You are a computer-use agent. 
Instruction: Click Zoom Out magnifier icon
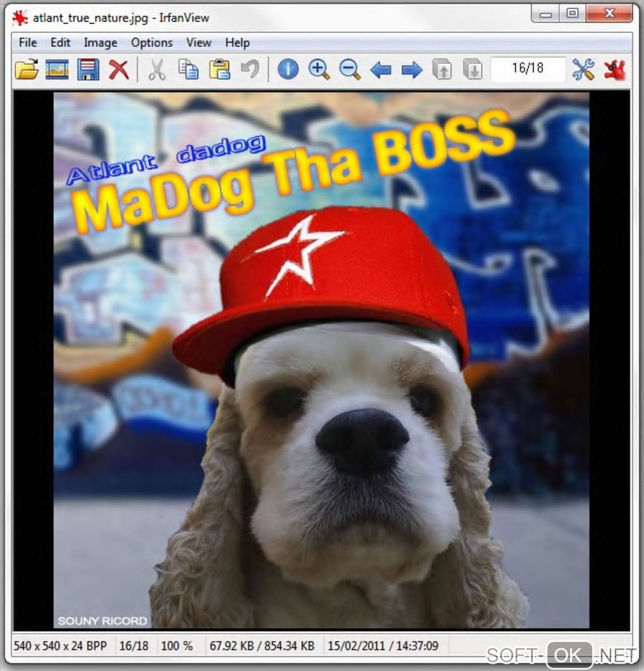[350, 70]
